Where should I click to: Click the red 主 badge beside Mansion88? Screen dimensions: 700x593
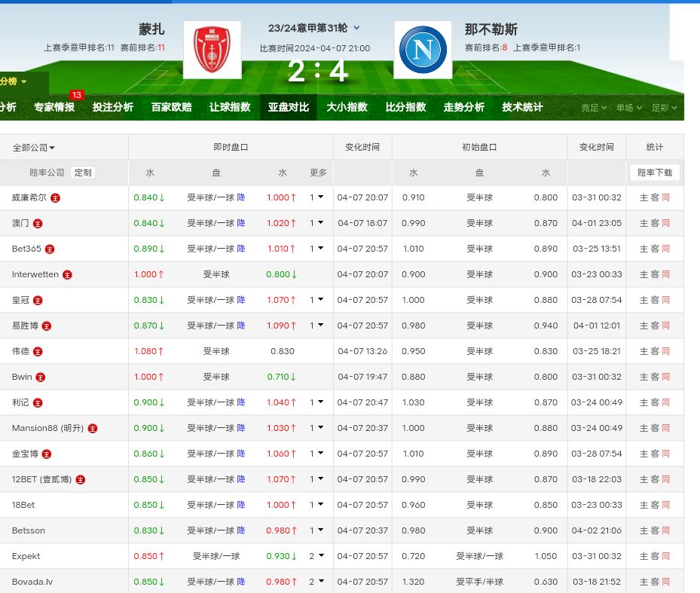[93, 429]
